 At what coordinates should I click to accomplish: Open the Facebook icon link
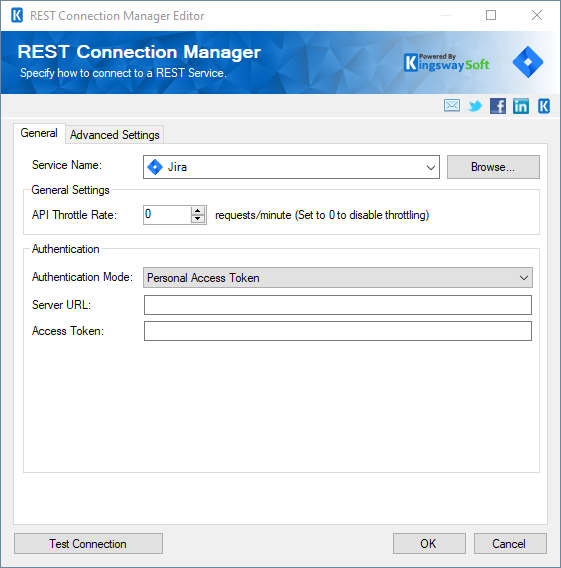pyautogui.click(x=498, y=106)
